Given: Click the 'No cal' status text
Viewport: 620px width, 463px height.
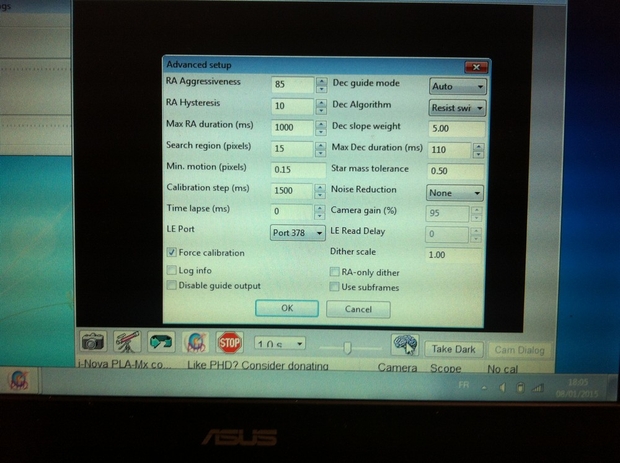Looking at the screenshot, I should [502, 369].
